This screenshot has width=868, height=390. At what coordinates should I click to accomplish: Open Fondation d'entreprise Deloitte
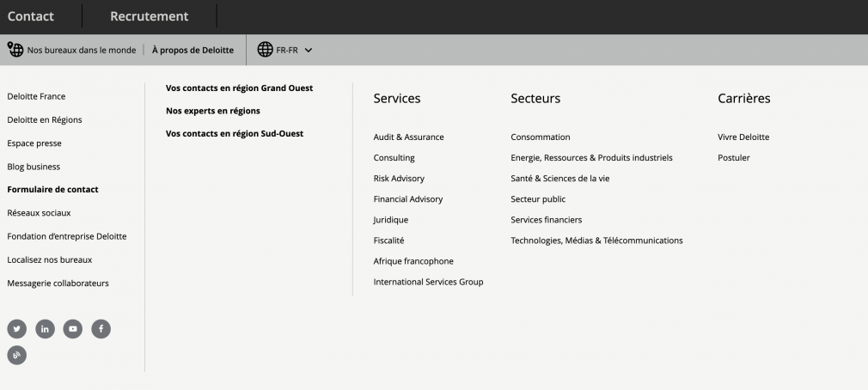point(67,236)
